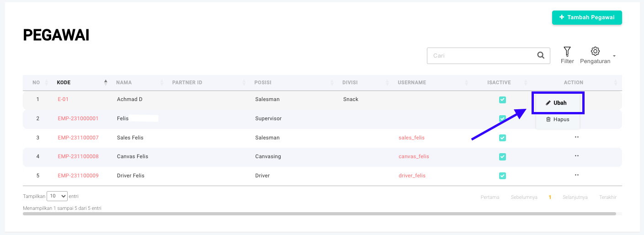Open the entries-per-page dropdown
Screen dimensions: 644x235
click(x=57, y=196)
